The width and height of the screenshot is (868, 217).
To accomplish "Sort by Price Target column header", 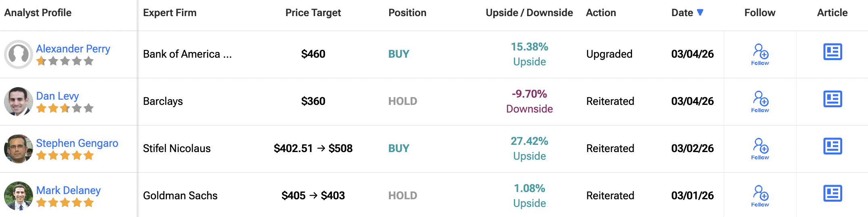I will (313, 13).
